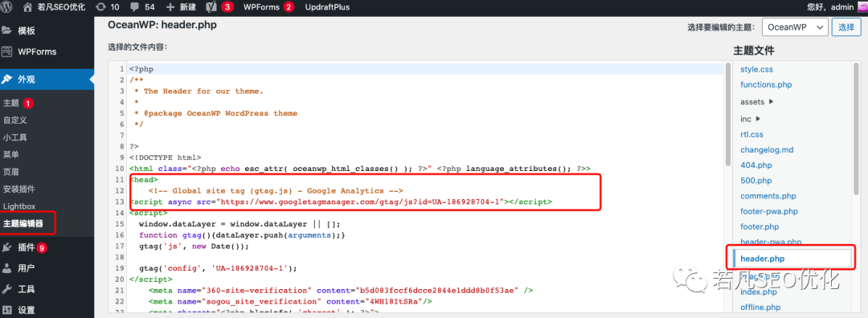Open index.php theme file
The image size is (868, 318).
coord(758,292)
